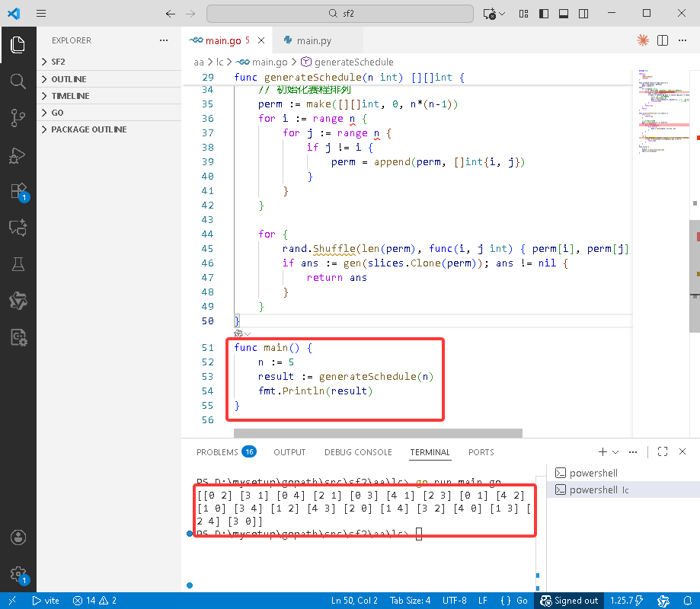700x609 pixels.
Task: Open the Search view in activity bar
Action: point(18,81)
